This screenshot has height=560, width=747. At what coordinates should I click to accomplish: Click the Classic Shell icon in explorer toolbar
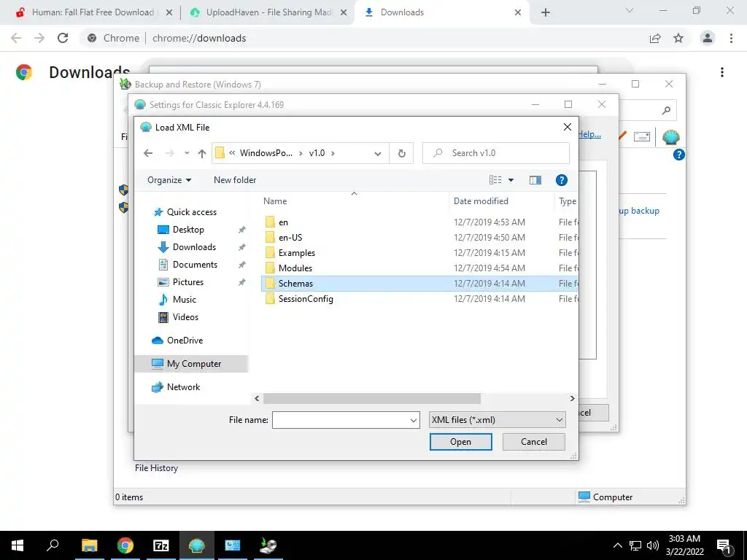pos(671,137)
